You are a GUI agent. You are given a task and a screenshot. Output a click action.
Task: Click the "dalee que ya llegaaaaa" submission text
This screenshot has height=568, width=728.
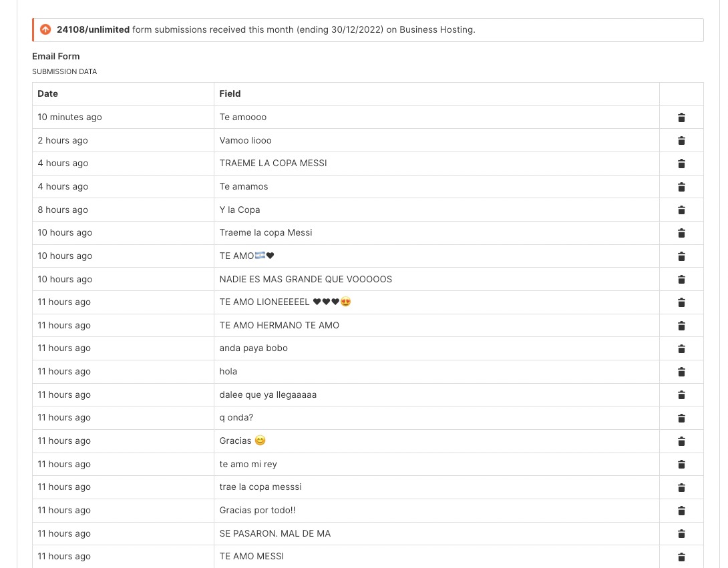(268, 394)
